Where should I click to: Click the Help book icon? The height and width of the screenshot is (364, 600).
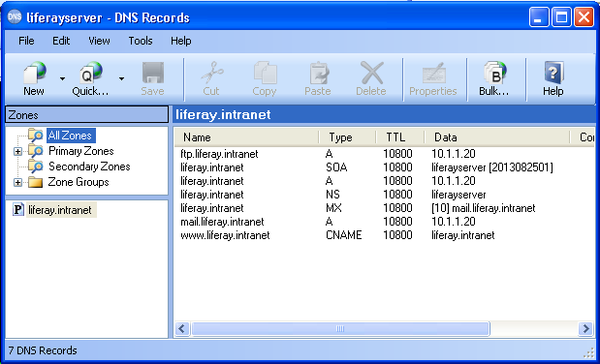553,73
